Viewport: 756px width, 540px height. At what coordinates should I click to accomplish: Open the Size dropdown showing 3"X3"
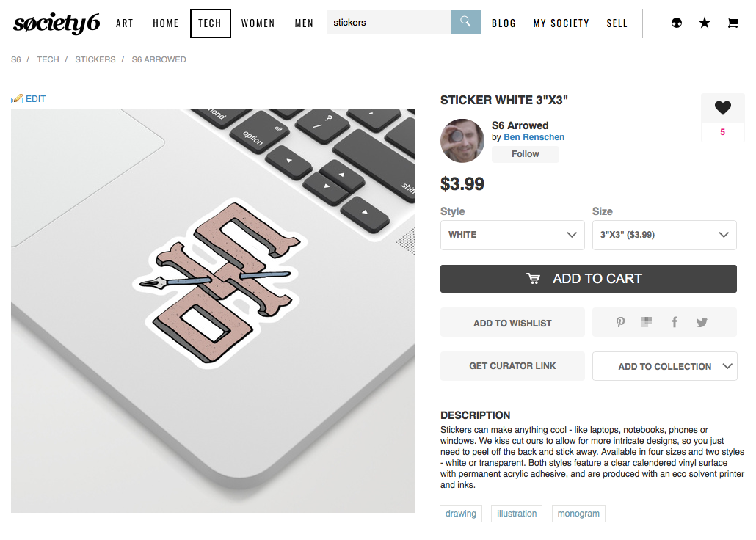click(664, 235)
